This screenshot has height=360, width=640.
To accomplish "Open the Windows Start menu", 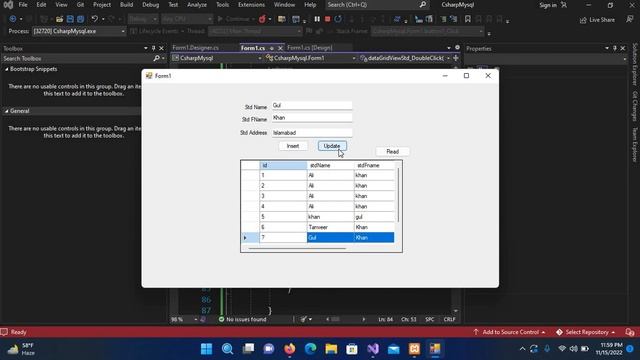I will point(207,349).
